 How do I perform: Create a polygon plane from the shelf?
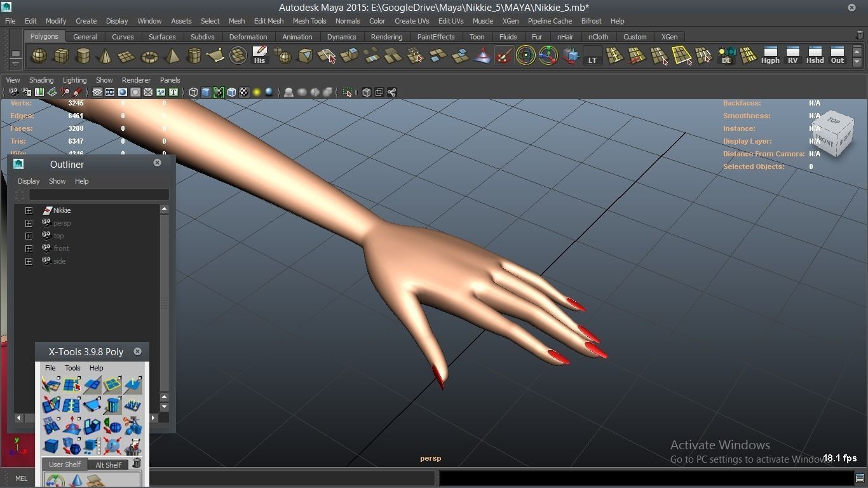(x=127, y=56)
